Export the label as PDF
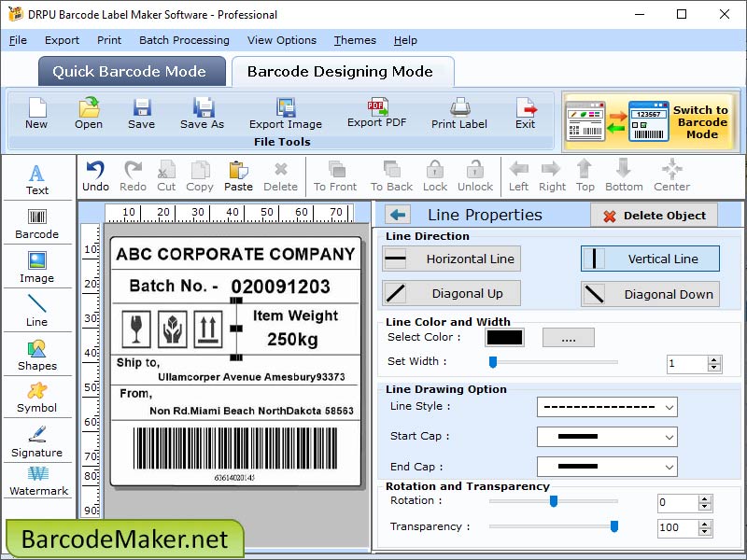The height and width of the screenshot is (560, 747). click(375, 115)
